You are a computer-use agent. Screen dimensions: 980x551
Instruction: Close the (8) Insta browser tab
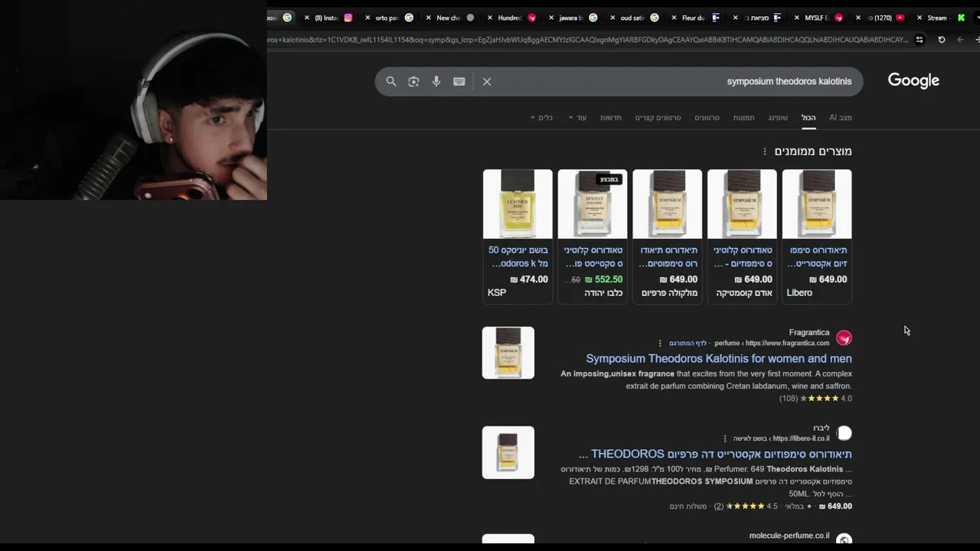click(307, 18)
